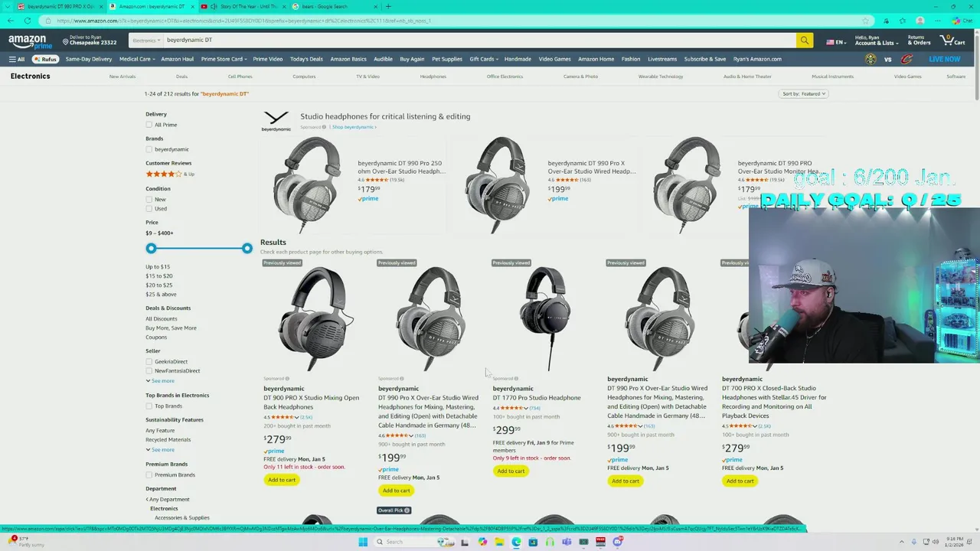980x551 pixels.
Task: Click the DT 900 PRO X star rating
Action: click(282, 417)
